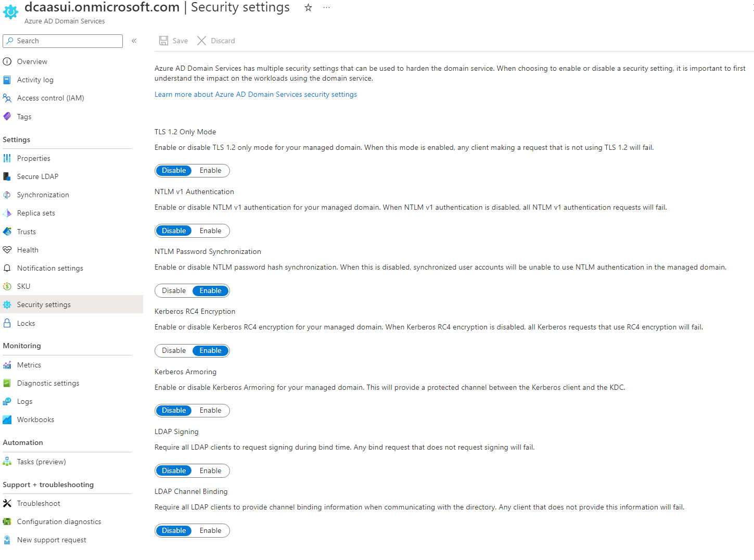
Task: Click the Locks padlock icon
Action: [x=7, y=323]
